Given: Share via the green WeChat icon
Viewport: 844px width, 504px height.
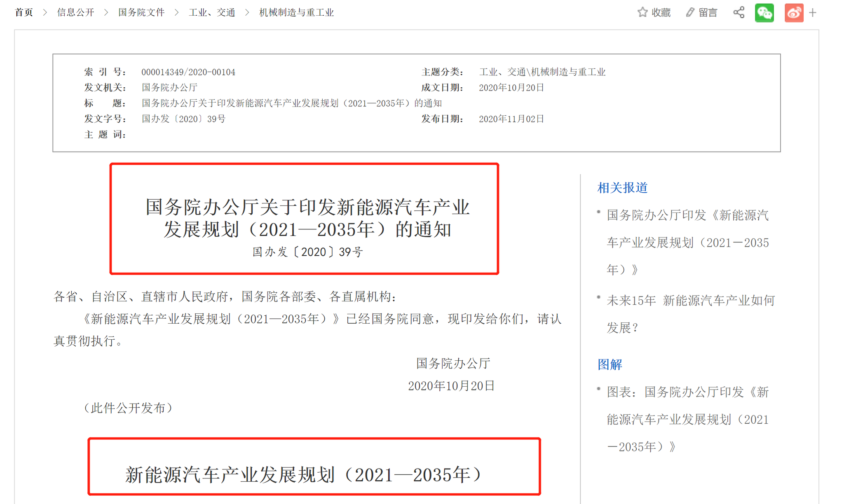Looking at the screenshot, I should (764, 12).
